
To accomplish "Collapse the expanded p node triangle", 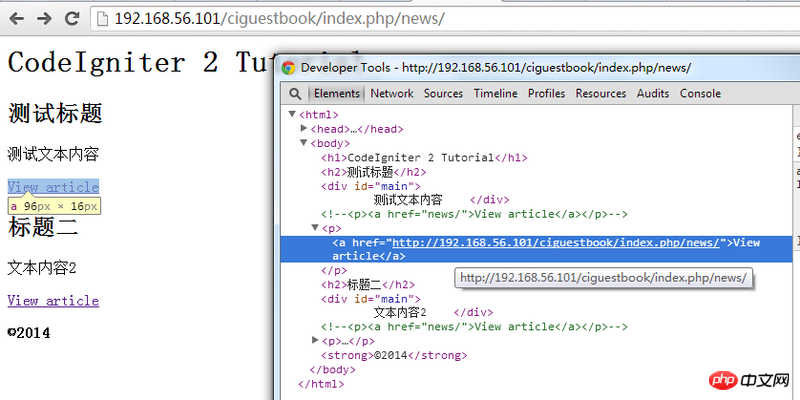I will pyautogui.click(x=315, y=227).
